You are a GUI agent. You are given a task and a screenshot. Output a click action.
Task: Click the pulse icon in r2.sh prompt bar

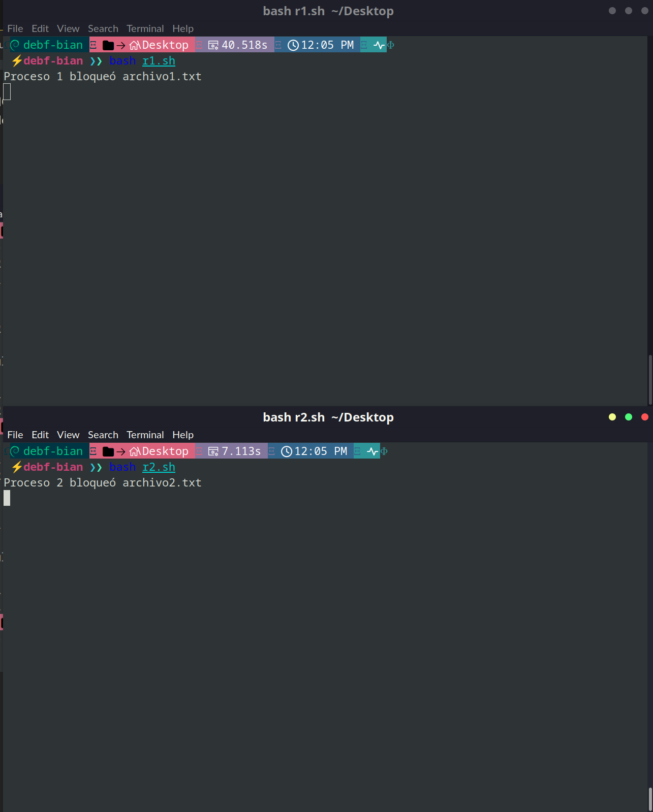pos(372,451)
